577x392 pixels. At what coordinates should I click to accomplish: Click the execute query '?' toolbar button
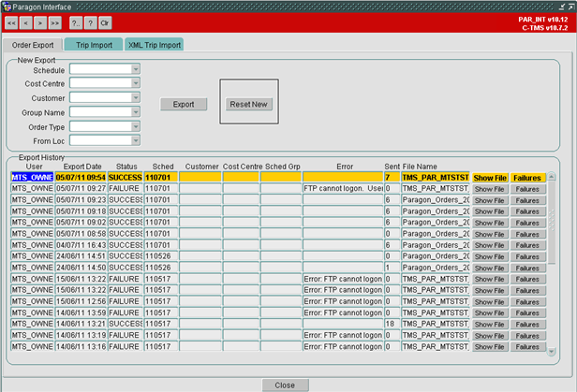coord(90,23)
